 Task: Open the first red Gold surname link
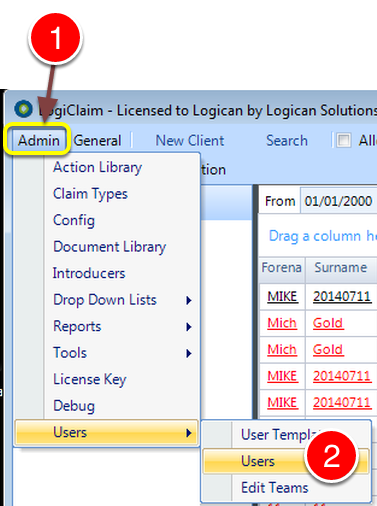(x=328, y=323)
